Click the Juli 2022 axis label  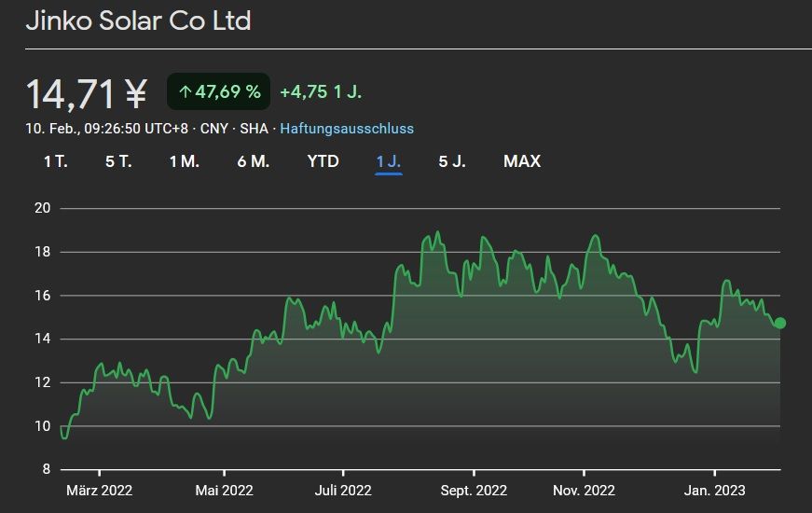(x=343, y=491)
